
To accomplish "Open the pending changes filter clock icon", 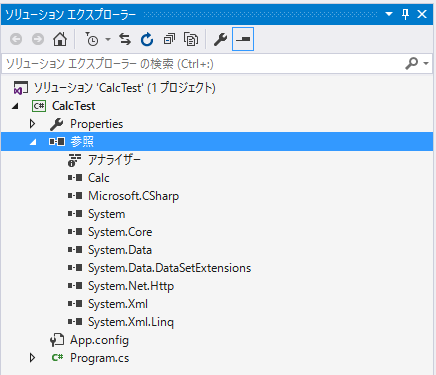I will click(x=92, y=39).
